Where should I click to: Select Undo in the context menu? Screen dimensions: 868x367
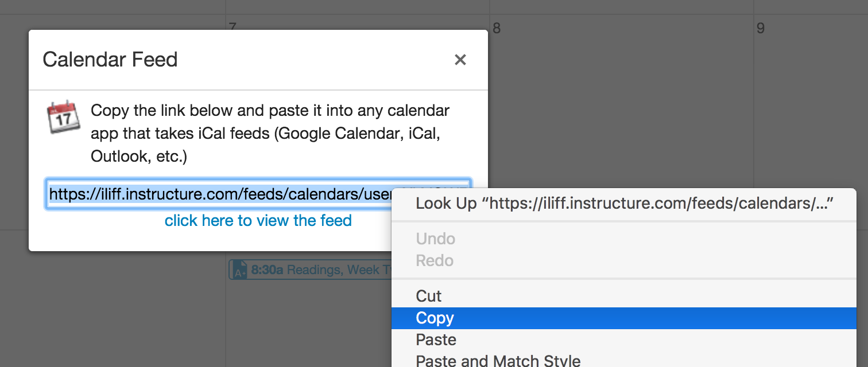[x=435, y=239]
